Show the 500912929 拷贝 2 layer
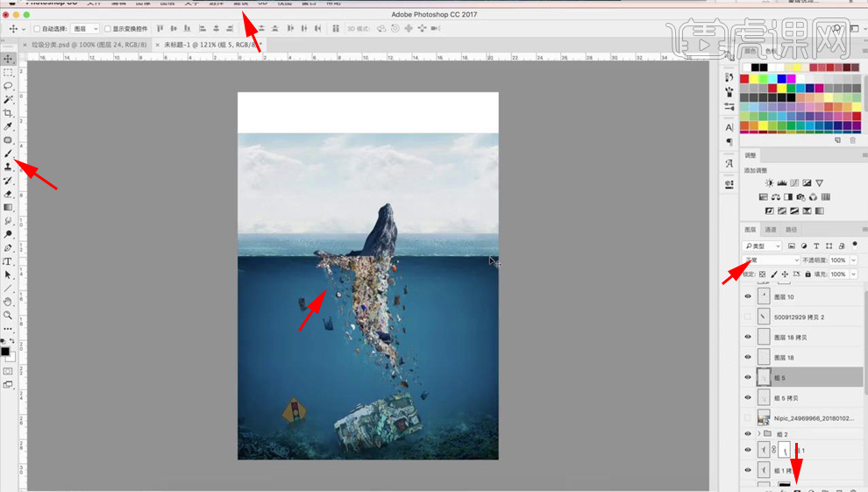This screenshot has height=492, width=868. 748,317
